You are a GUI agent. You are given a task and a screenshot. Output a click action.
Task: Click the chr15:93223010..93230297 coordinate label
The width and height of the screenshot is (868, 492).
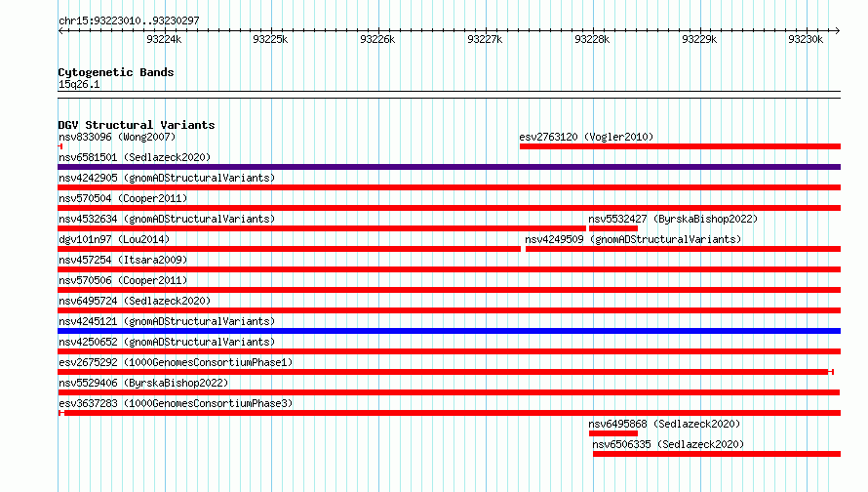(x=129, y=20)
